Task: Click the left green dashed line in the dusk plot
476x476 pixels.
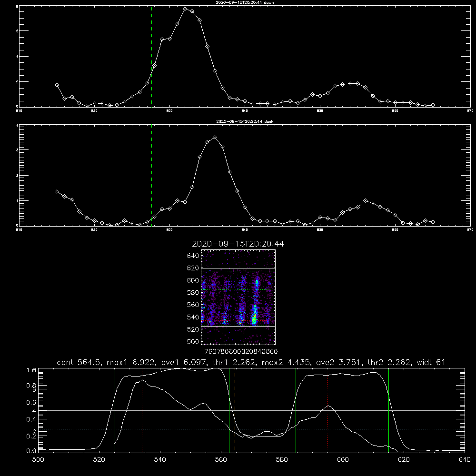Action: [151, 175]
